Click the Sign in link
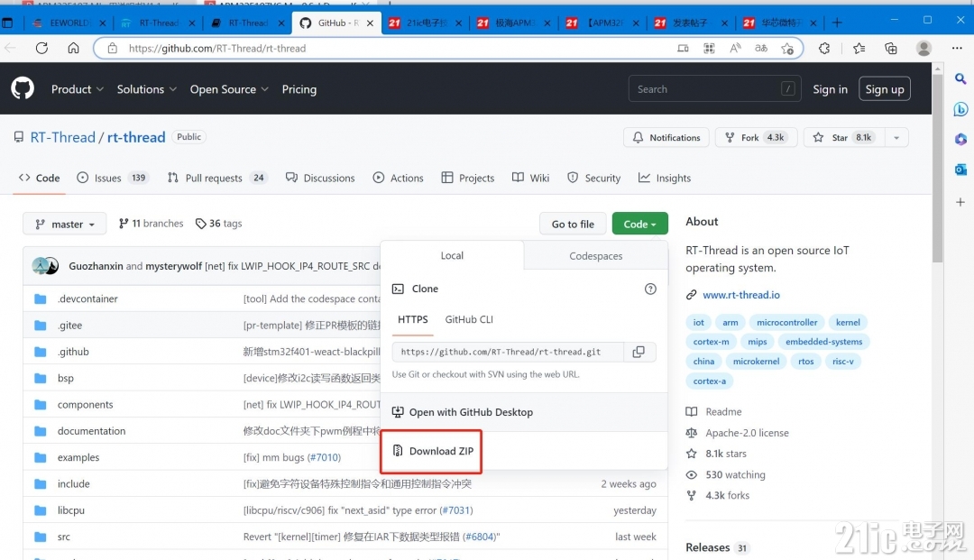The width and height of the screenshot is (974, 560). click(x=830, y=88)
